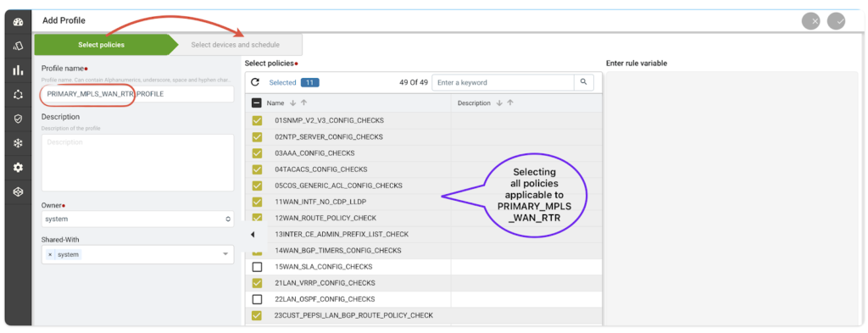Check the 22LAN_OSPF_CONFIG_CHECKS policy box
The width and height of the screenshot is (868, 333).
point(257,299)
